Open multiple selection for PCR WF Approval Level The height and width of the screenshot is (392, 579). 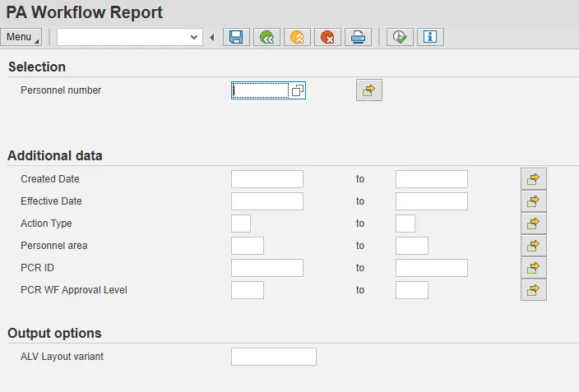click(533, 289)
